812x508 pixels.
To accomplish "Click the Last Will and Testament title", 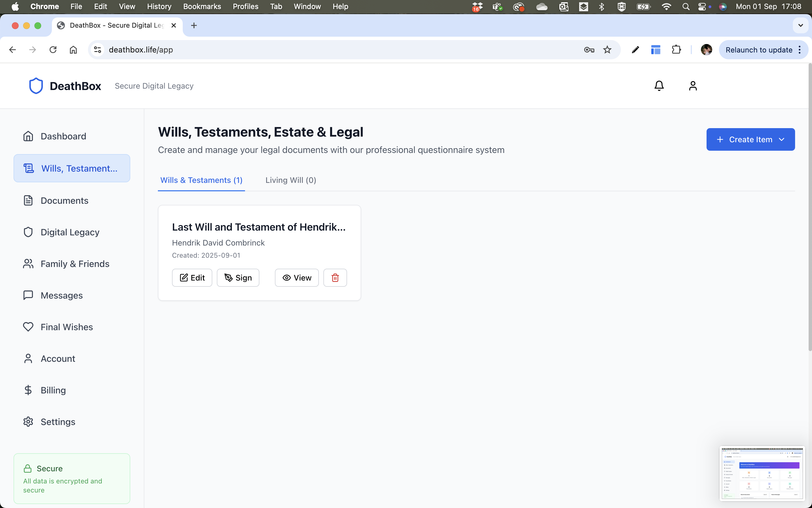I will pos(259,227).
